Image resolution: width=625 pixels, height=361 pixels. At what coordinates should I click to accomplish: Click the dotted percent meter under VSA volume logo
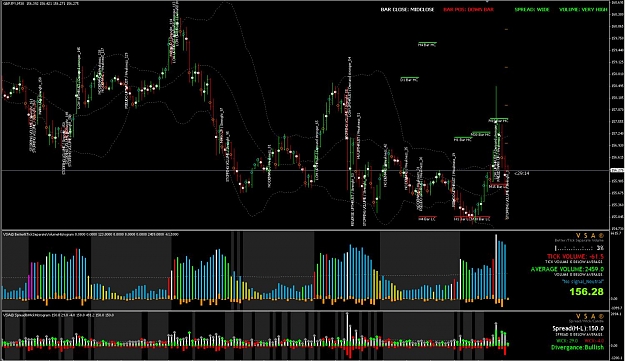click(x=579, y=248)
